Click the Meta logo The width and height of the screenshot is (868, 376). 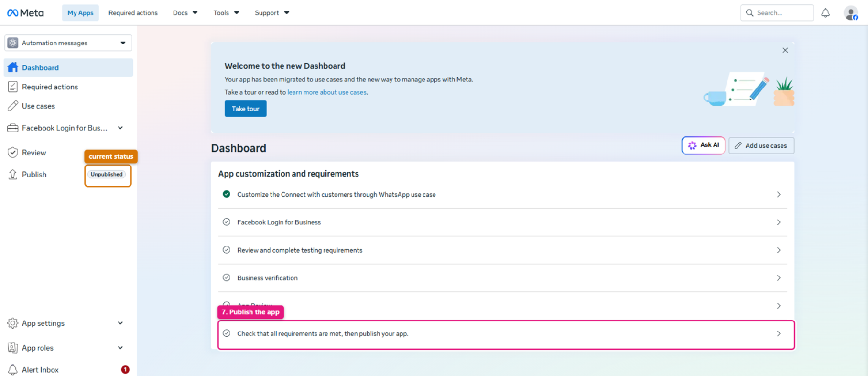click(25, 13)
